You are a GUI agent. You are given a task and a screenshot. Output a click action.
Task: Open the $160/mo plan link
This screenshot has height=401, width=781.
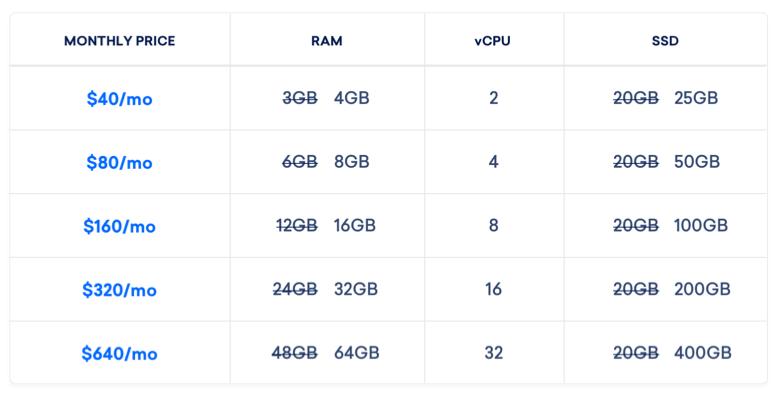[x=119, y=226]
